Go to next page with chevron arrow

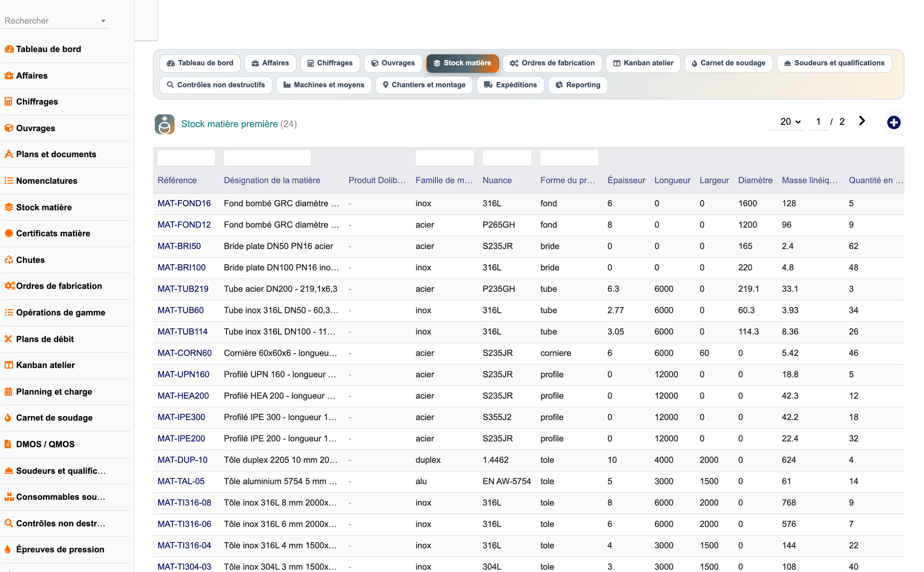[862, 121]
